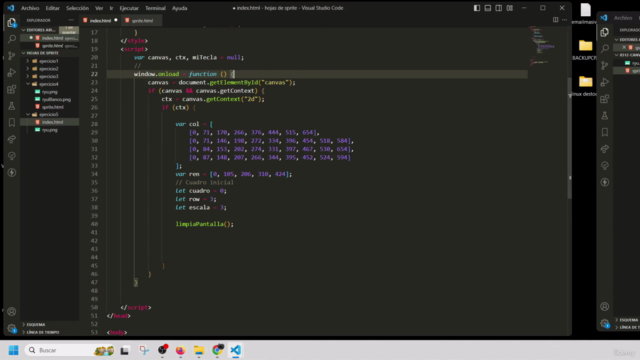The width and height of the screenshot is (640, 360).
Task: Open the Manage gear in main VS Code window
Action: click(11, 328)
